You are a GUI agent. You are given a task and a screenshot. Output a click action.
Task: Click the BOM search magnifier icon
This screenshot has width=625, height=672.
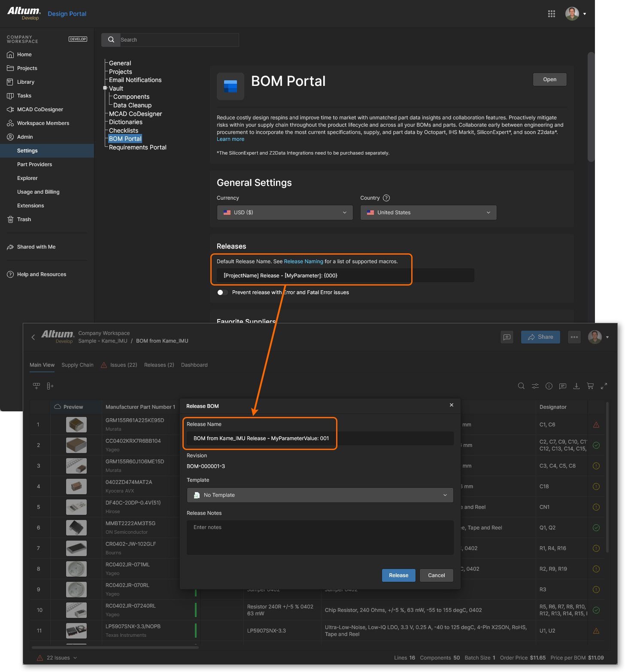click(x=521, y=386)
